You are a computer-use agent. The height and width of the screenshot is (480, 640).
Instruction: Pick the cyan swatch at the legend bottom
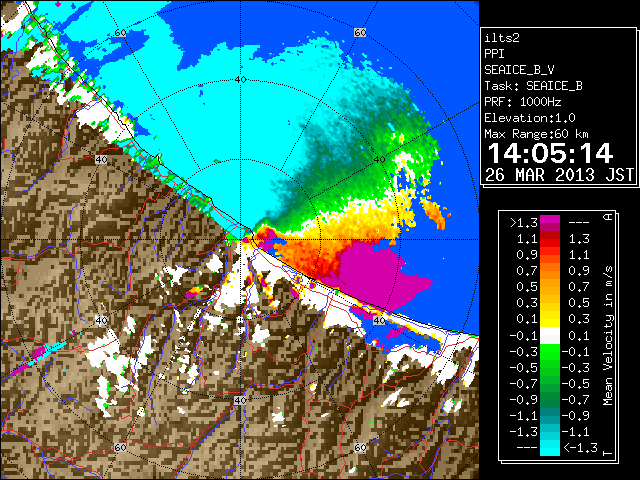coord(550,447)
